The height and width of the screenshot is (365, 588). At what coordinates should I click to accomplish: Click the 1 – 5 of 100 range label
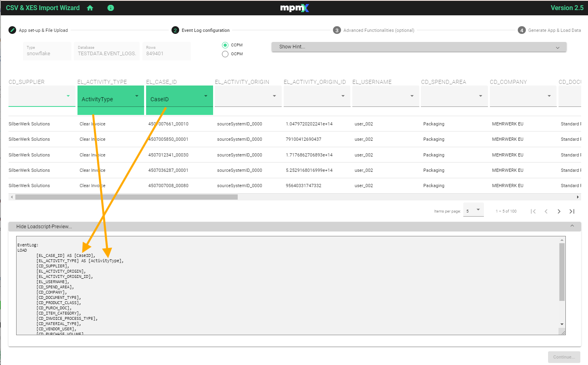pyautogui.click(x=506, y=211)
